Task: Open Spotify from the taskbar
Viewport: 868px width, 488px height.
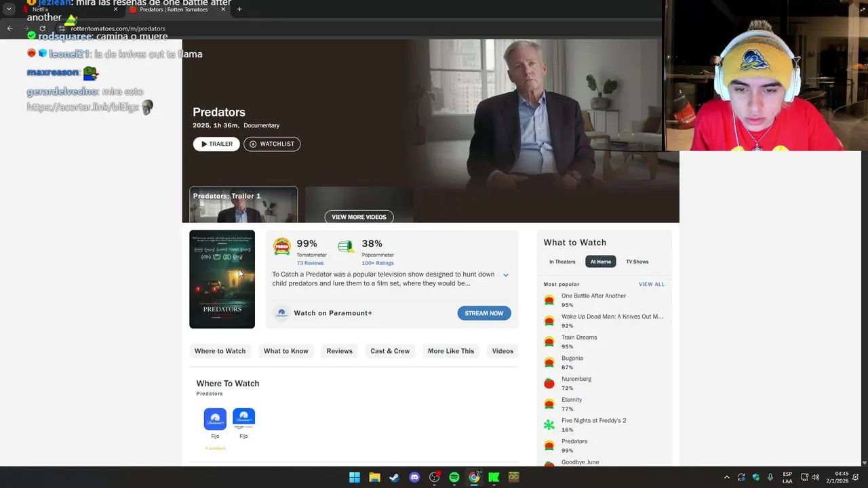Action: click(454, 477)
